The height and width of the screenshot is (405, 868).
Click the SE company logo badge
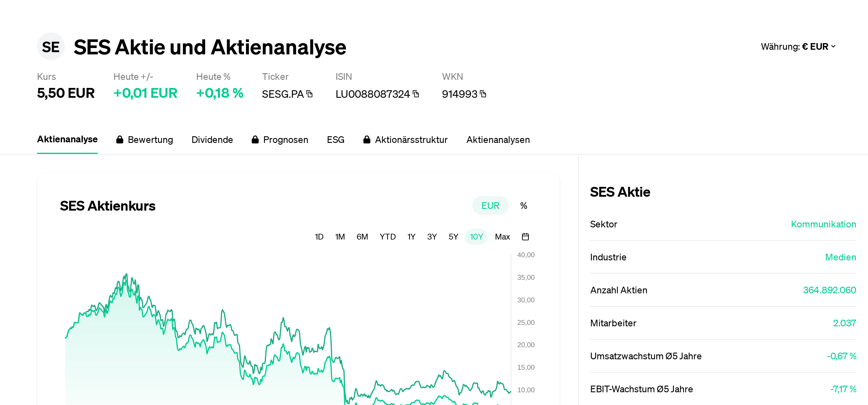click(x=51, y=47)
